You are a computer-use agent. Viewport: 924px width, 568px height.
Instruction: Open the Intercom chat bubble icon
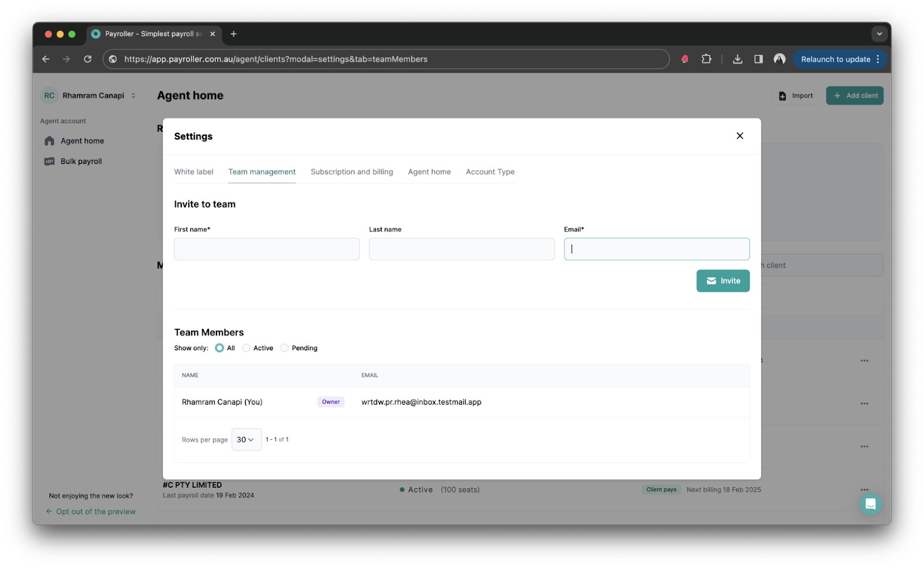870,504
